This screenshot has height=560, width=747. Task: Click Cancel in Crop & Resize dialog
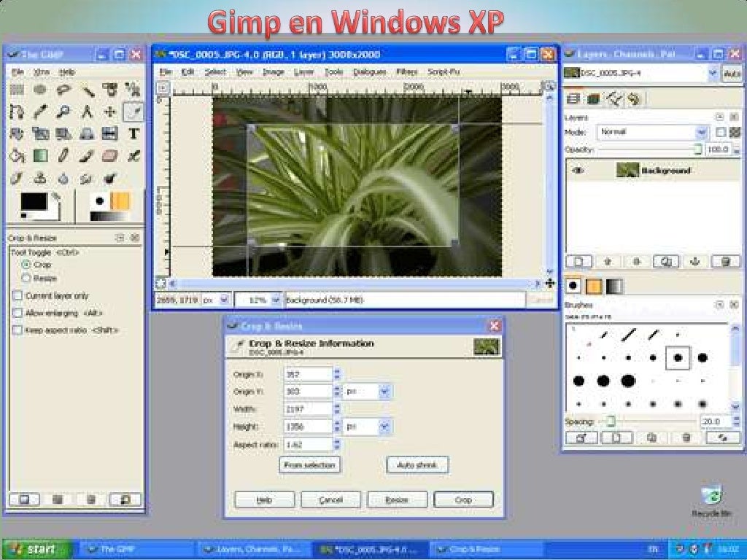tap(330, 500)
